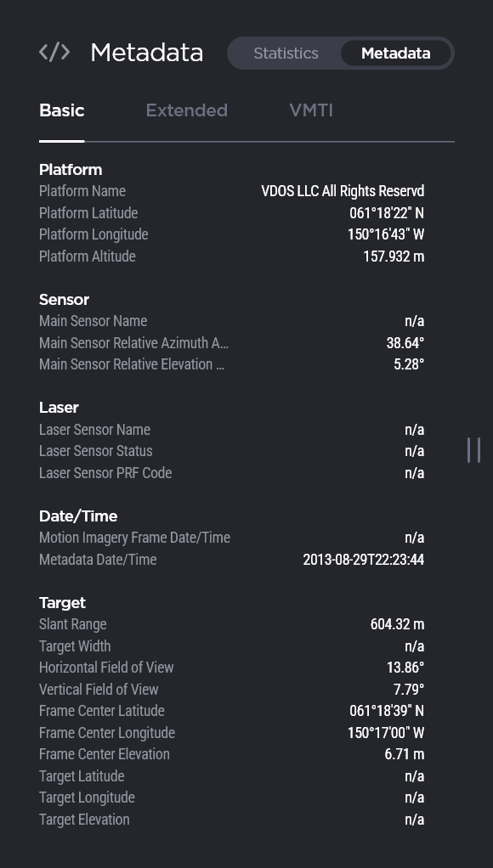
Task: Click the Frame Center Longitude value
Action: 386,733
